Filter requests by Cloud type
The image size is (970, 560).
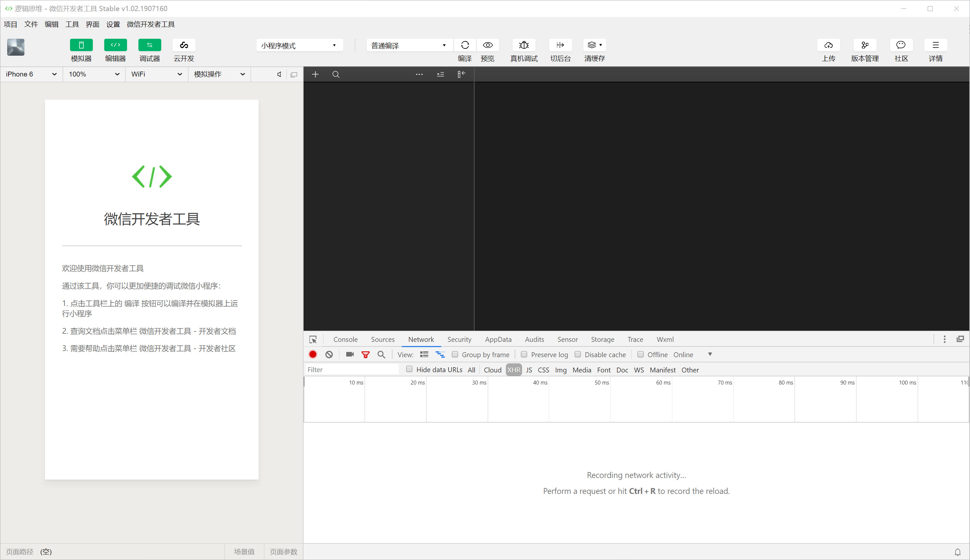pyautogui.click(x=492, y=370)
